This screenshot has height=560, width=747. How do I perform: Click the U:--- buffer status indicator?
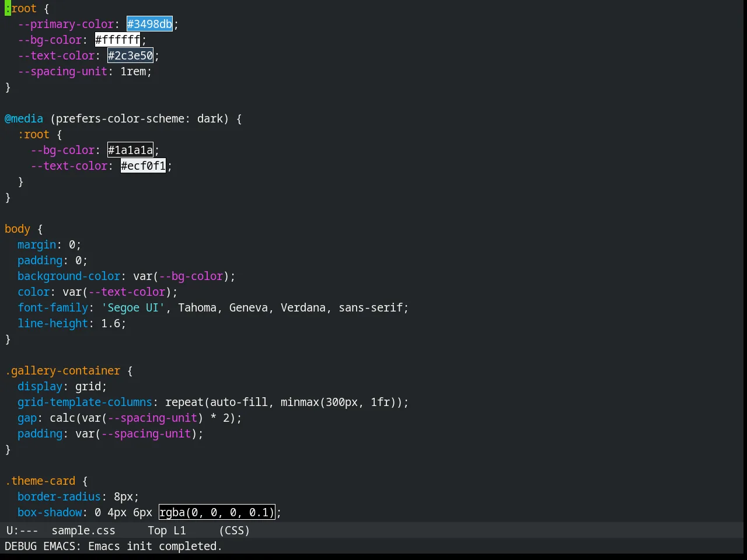click(x=22, y=530)
